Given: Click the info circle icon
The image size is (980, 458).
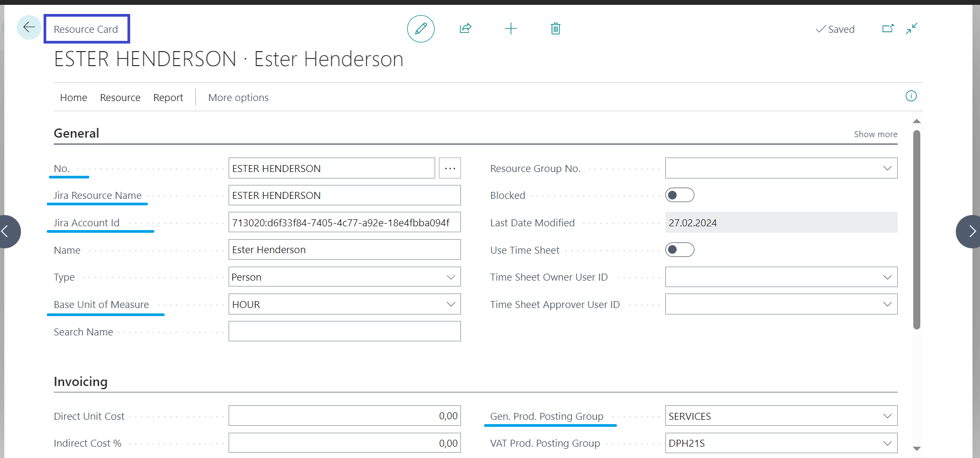Looking at the screenshot, I should (x=911, y=96).
